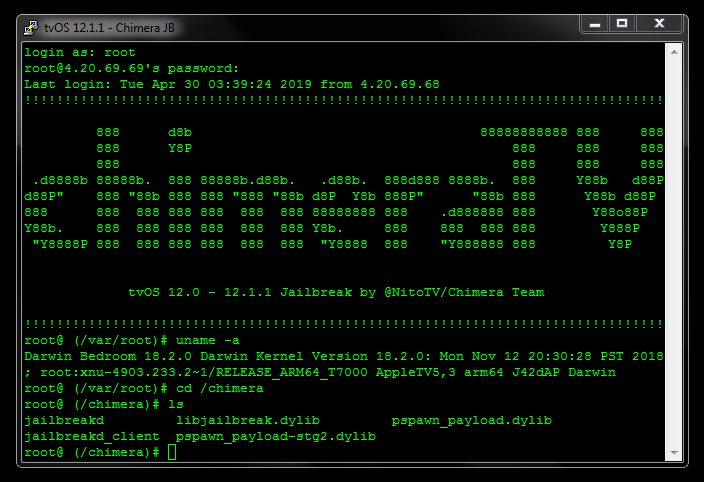Viewport: 704px width, 482px height.
Task: Close the Chimera JB terminal window
Action: [659, 24]
